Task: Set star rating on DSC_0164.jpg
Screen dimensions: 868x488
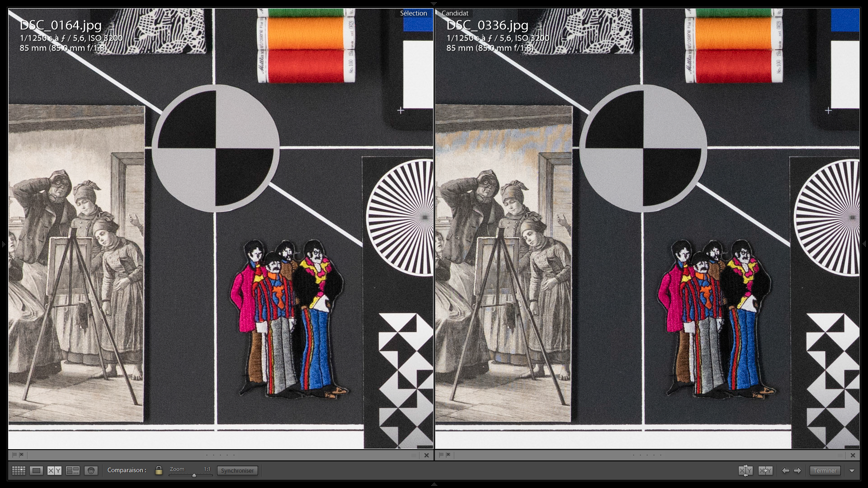Action: [x=220, y=455]
